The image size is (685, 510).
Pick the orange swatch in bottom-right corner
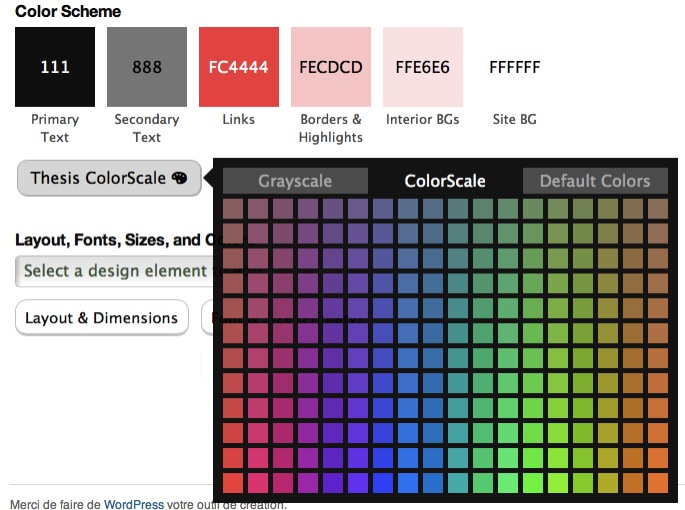coord(657,483)
